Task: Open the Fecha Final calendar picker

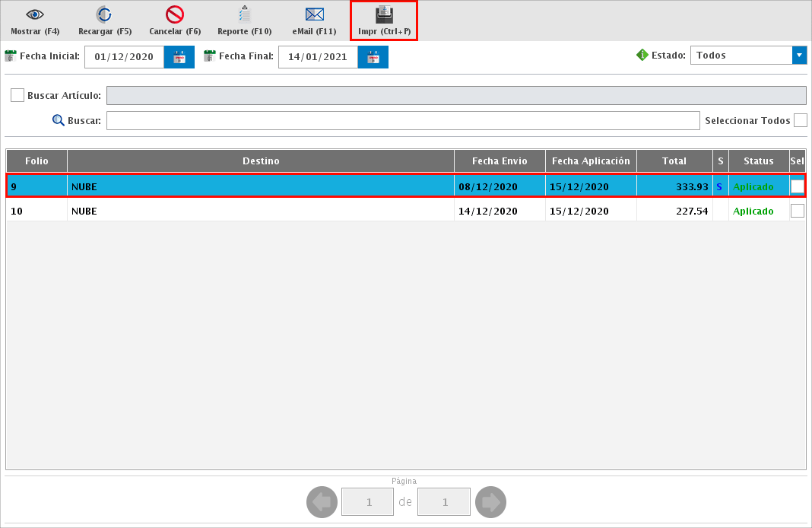Action: (x=373, y=57)
